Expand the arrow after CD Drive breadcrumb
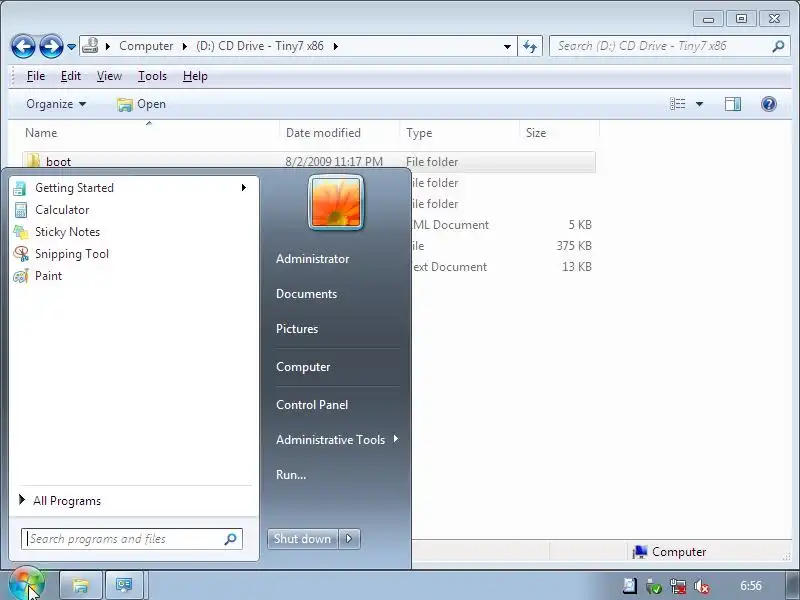 tap(336, 46)
